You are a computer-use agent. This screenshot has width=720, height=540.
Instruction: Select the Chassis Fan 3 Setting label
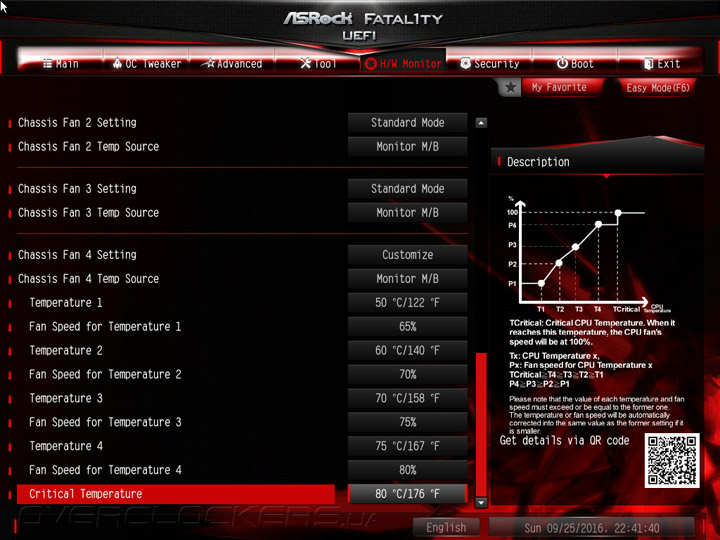(77, 189)
